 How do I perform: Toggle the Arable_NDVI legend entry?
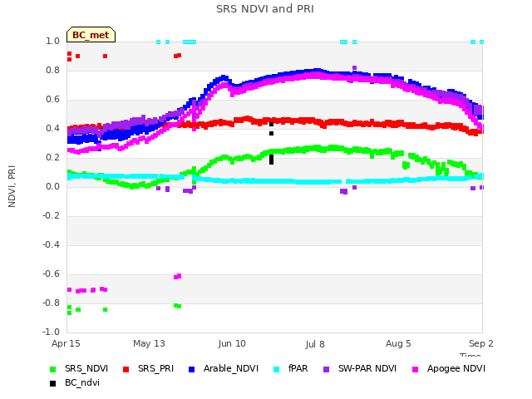coord(224,369)
